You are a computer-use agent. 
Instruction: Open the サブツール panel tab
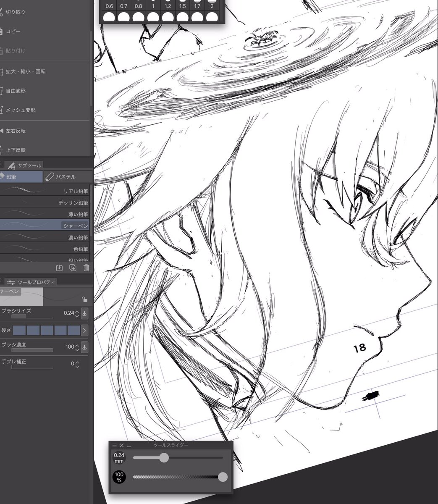24,165
